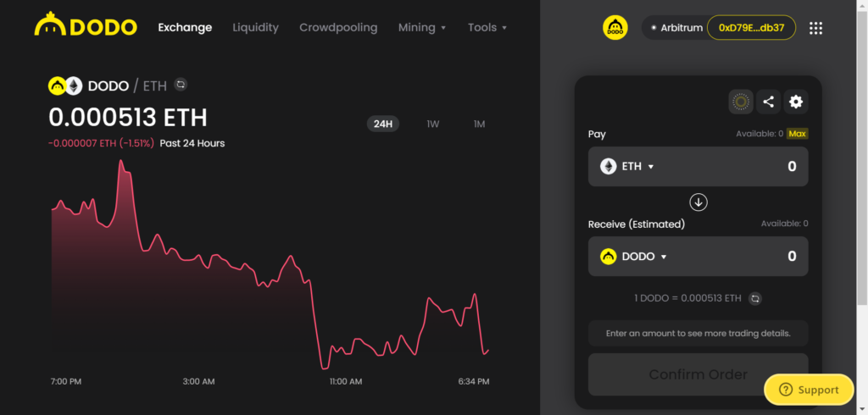
Task: Open the nine-dot apps grid menu
Action: coord(815,28)
